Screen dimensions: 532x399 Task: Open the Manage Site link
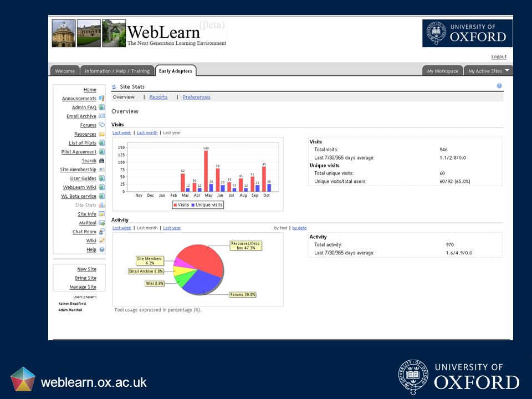click(83, 287)
